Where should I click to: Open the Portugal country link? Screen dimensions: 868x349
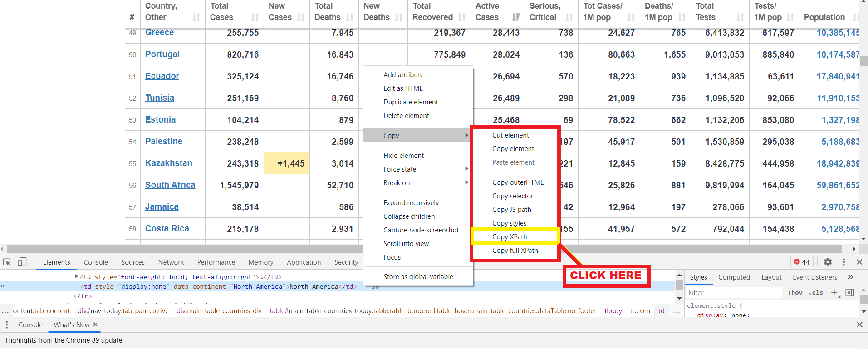click(x=162, y=54)
